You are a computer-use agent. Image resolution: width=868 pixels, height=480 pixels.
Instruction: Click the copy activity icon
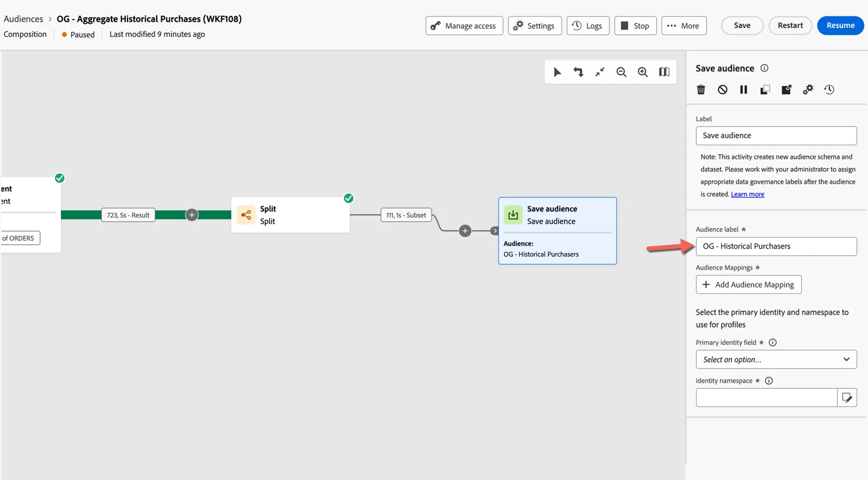pyautogui.click(x=765, y=89)
